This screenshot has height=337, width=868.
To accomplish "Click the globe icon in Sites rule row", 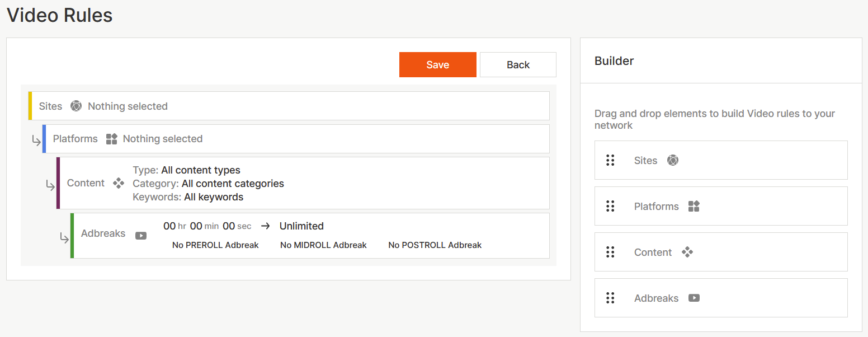I will 76,106.
